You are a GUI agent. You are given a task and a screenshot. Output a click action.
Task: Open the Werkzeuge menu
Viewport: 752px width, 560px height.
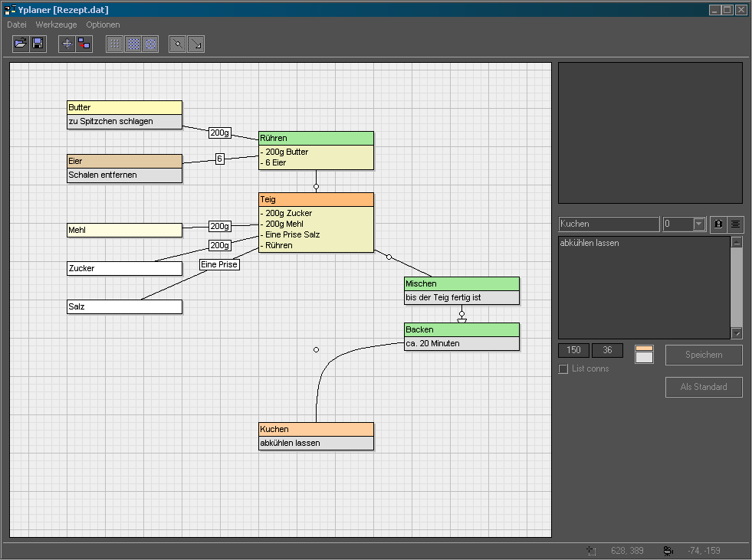click(x=56, y=25)
